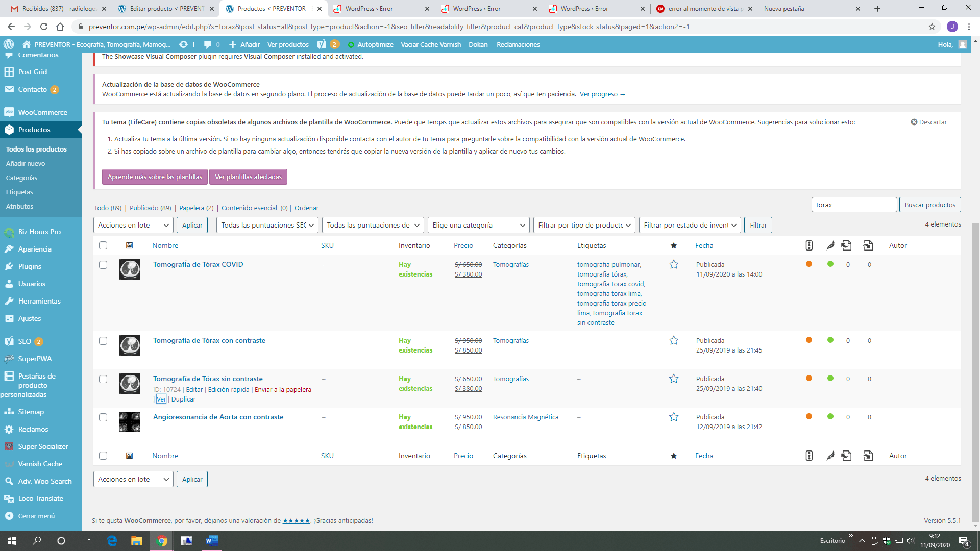This screenshot has height=551, width=980.
Task: Open the SEO scores filter dropdown
Action: point(267,225)
